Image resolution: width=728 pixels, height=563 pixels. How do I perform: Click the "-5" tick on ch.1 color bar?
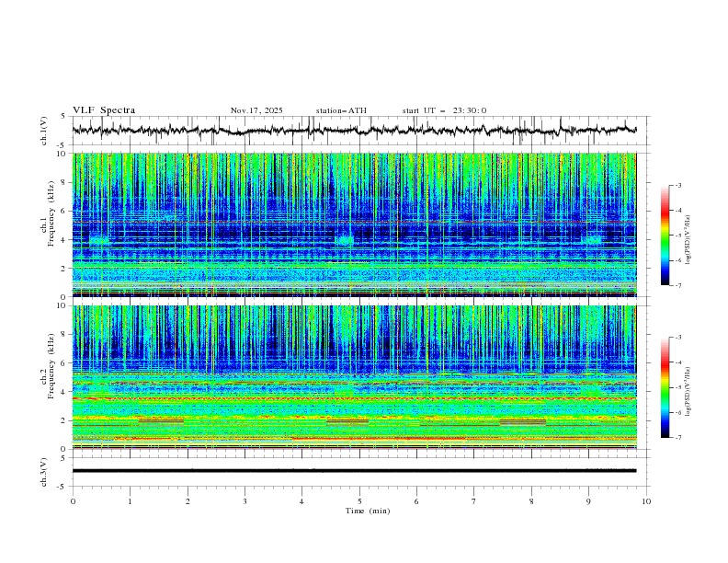tap(677, 236)
